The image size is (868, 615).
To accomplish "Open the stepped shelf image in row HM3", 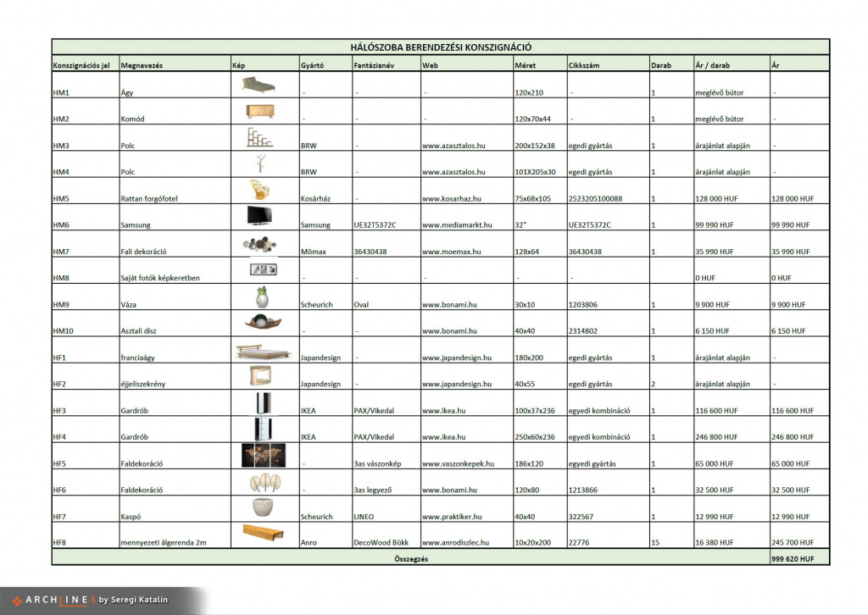I will 259,138.
